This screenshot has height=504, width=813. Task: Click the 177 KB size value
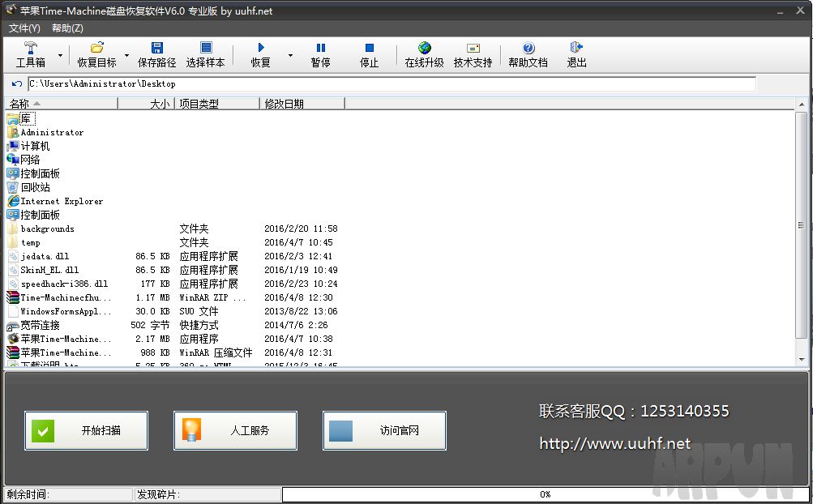click(155, 284)
